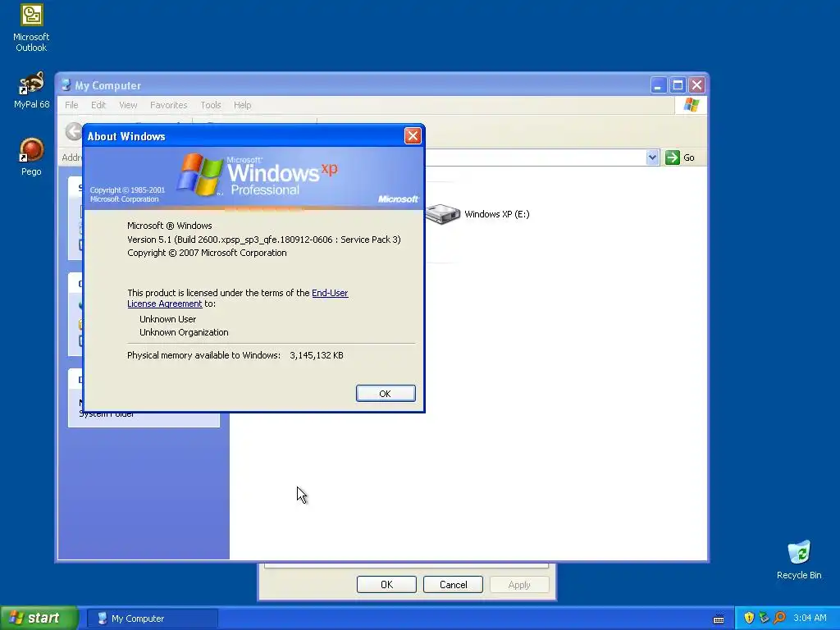The width and height of the screenshot is (840, 630).
Task: Close the About Windows dialog
Action: [x=413, y=136]
